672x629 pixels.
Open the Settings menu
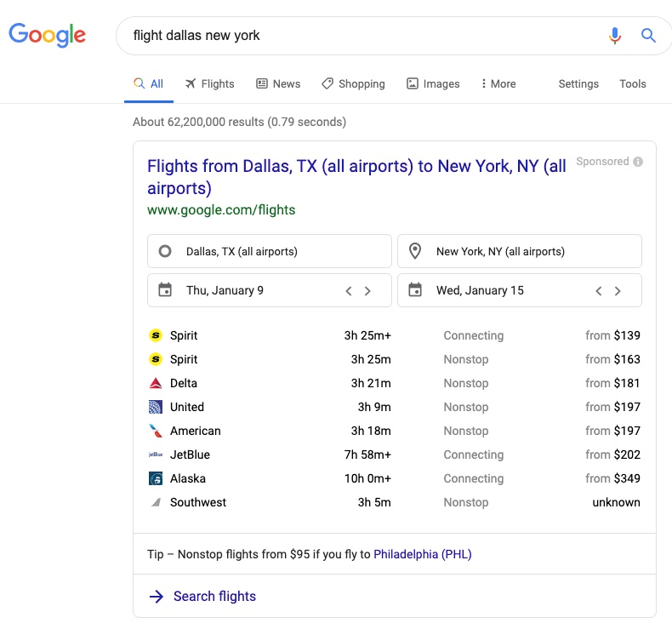(578, 83)
